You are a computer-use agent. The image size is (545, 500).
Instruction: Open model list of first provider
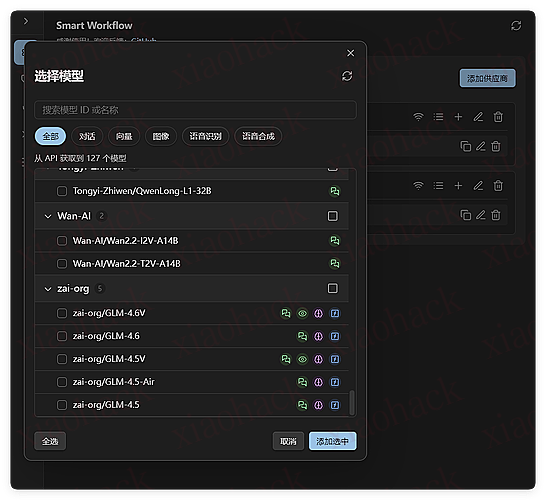438,117
